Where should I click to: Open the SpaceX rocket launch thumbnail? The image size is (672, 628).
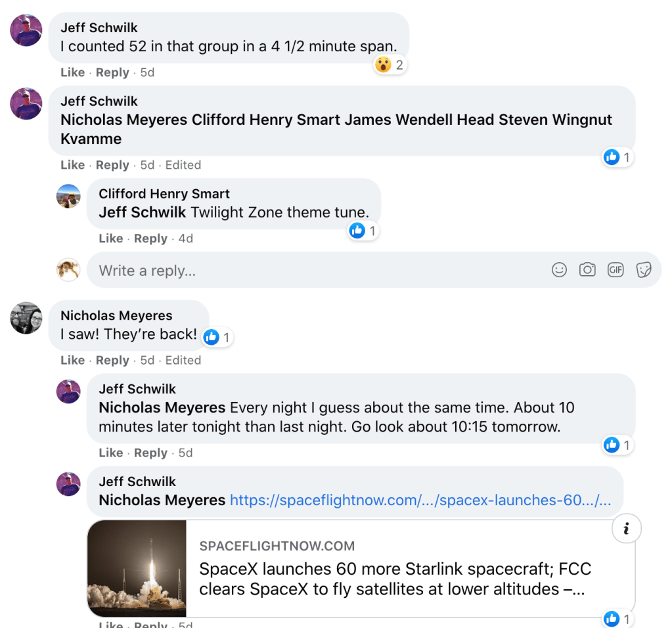137,569
